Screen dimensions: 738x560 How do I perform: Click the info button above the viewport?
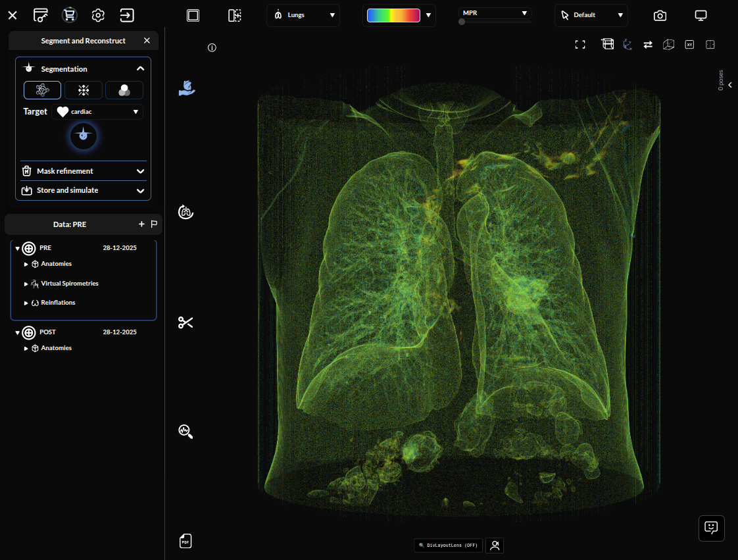(211, 47)
